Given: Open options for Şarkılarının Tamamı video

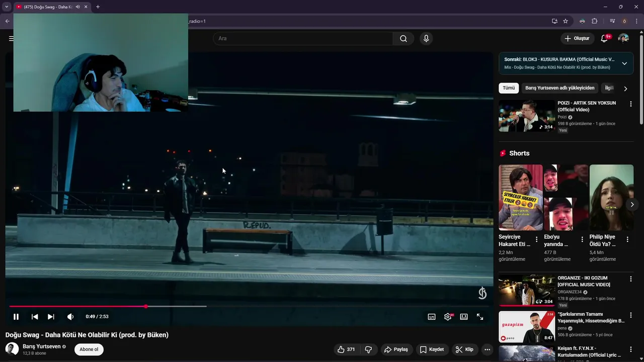Looking at the screenshot, I should (x=631, y=315).
